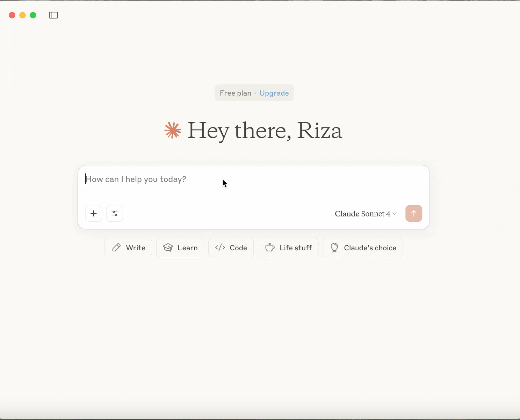
Task: Select the Life stuff suggestion chip
Action: 288,248
